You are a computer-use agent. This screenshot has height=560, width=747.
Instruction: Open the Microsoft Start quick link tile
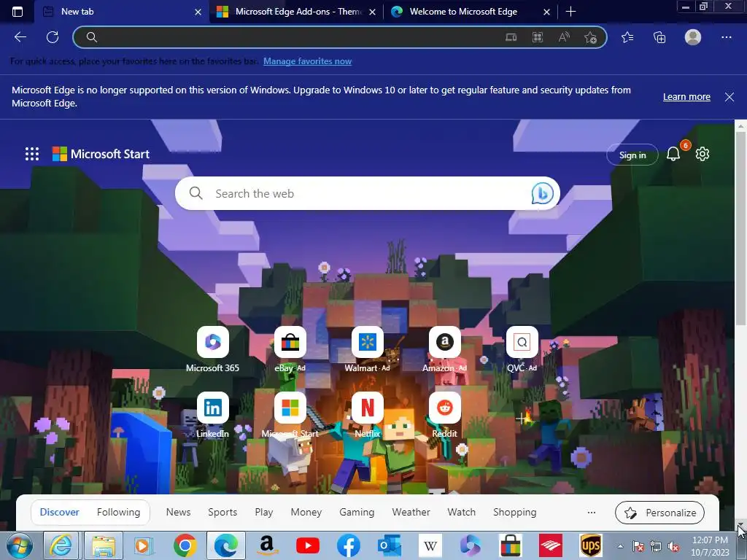(290, 415)
